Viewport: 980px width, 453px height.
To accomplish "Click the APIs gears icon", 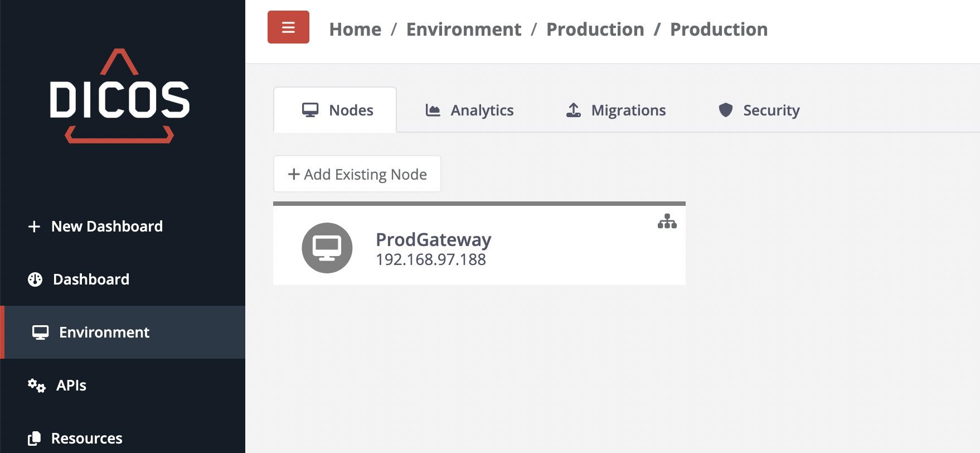I will [37, 385].
